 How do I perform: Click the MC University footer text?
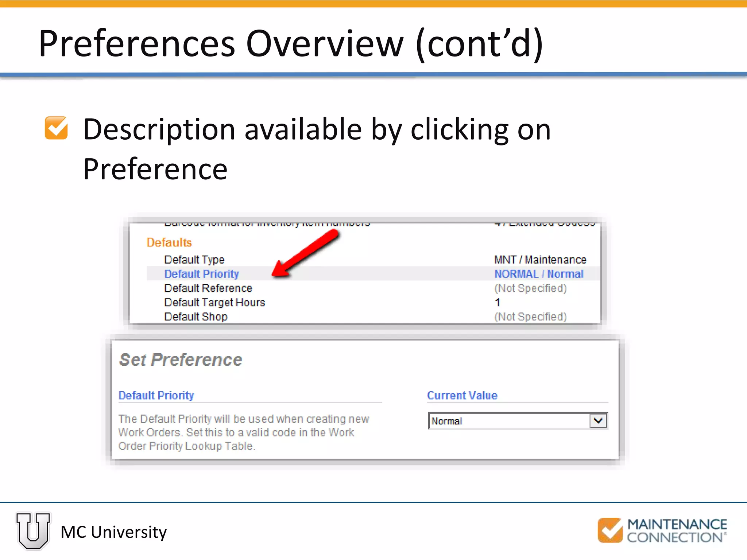click(x=113, y=532)
